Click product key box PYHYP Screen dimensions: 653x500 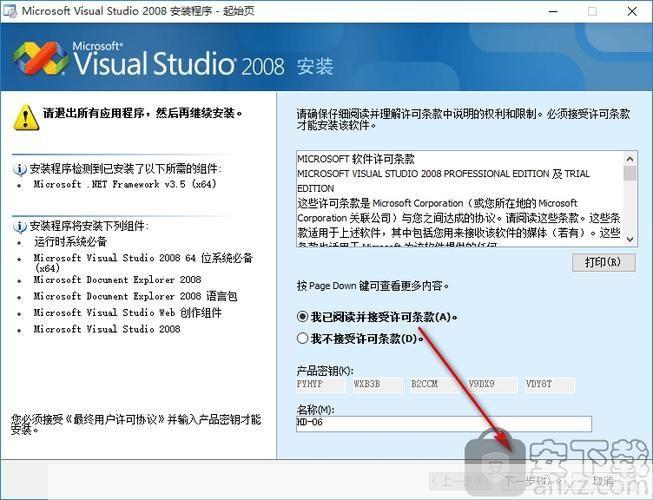321,384
